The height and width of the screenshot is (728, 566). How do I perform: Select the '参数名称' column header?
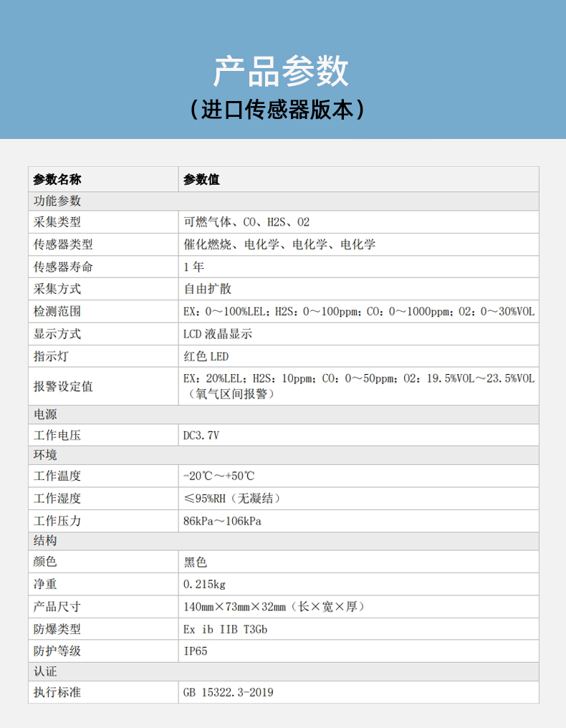[x=57, y=179]
